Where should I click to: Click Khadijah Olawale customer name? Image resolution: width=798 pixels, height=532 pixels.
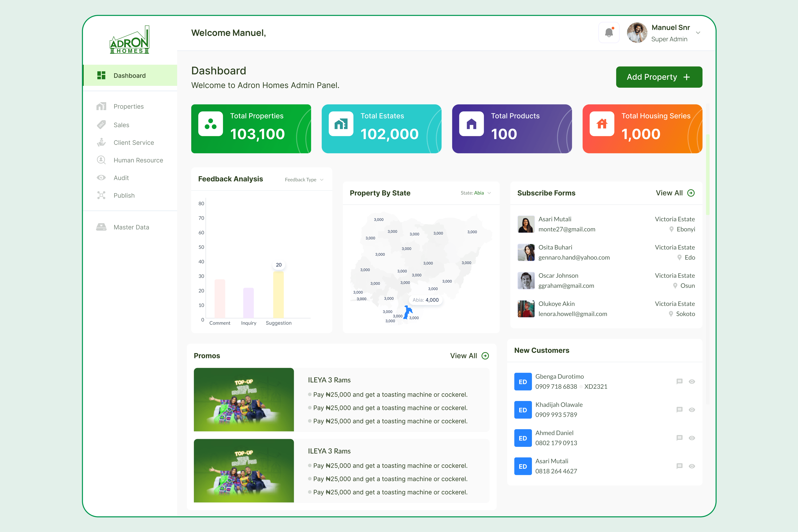click(559, 405)
